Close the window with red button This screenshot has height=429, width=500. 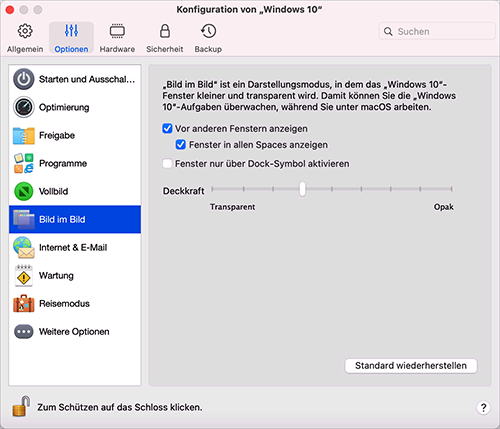[10, 10]
